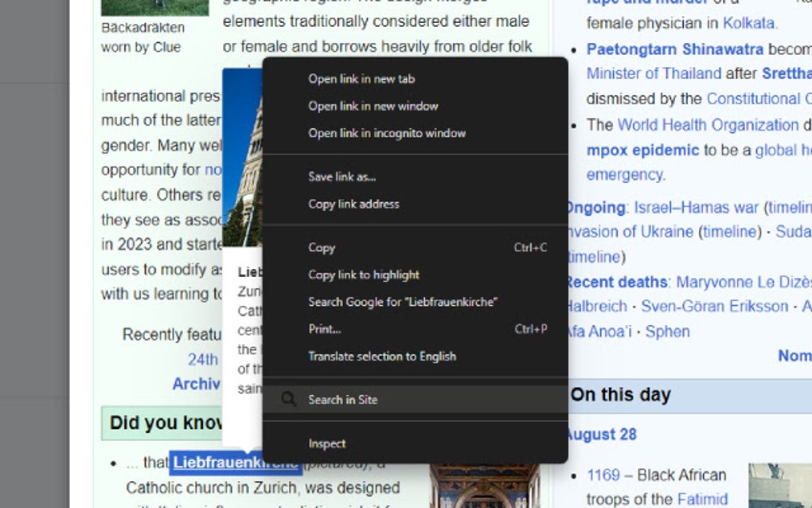Select the magnifier icon beside Search in Site
Image resolution: width=812 pixels, height=508 pixels.
pos(288,399)
